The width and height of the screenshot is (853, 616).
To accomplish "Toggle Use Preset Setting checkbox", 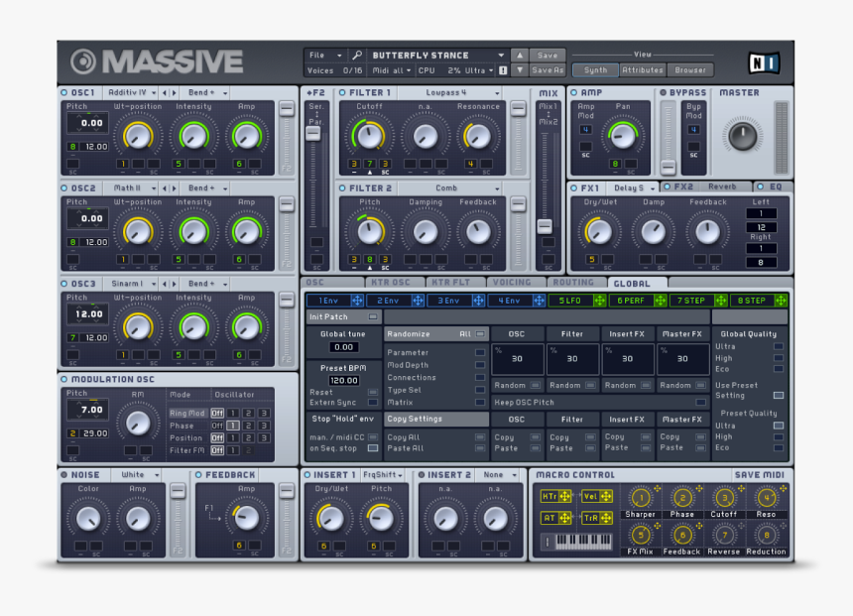I will 779,395.
